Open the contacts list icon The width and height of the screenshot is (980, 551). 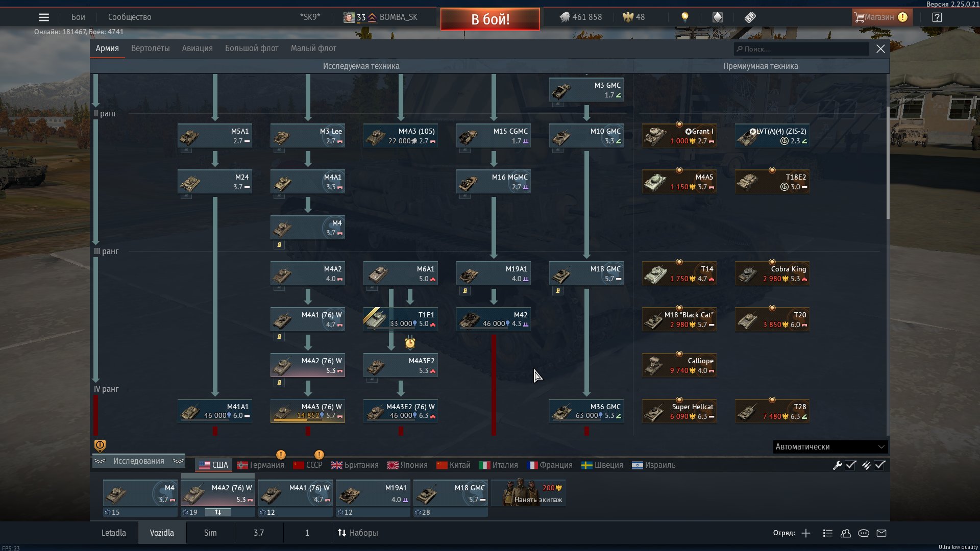click(828, 533)
